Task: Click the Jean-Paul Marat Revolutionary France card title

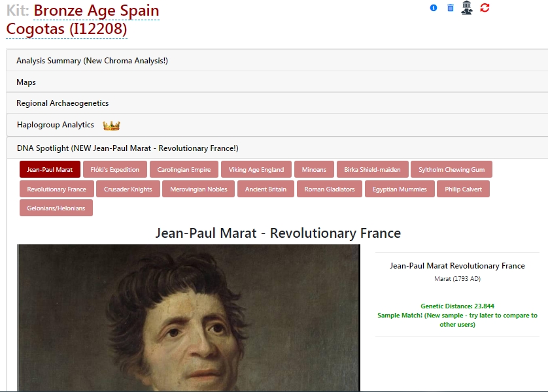Action: pos(457,266)
